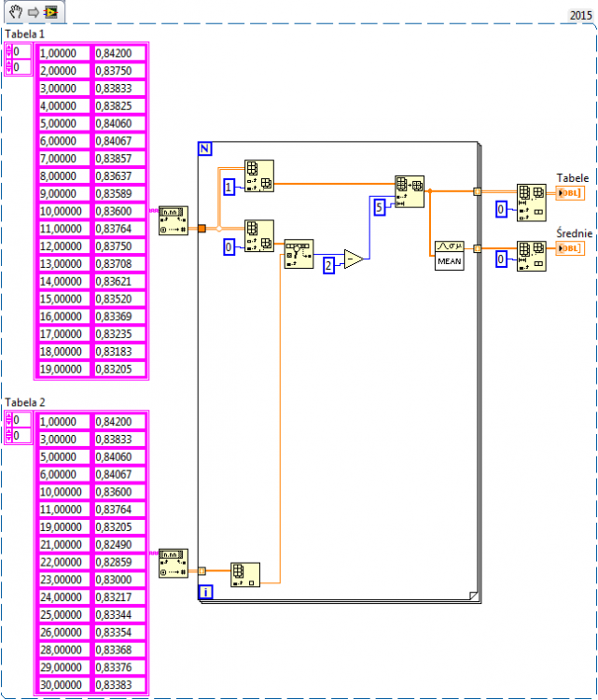Click the Array Subset node inside loop

pyautogui.click(x=410, y=191)
